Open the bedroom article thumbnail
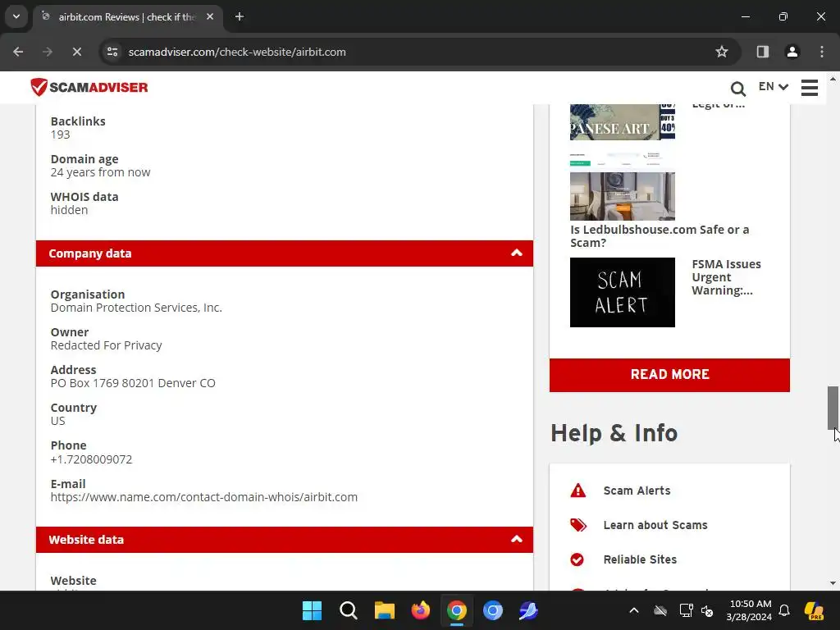Image resolution: width=840 pixels, height=630 pixels. pyautogui.click(x=622, y=186)
